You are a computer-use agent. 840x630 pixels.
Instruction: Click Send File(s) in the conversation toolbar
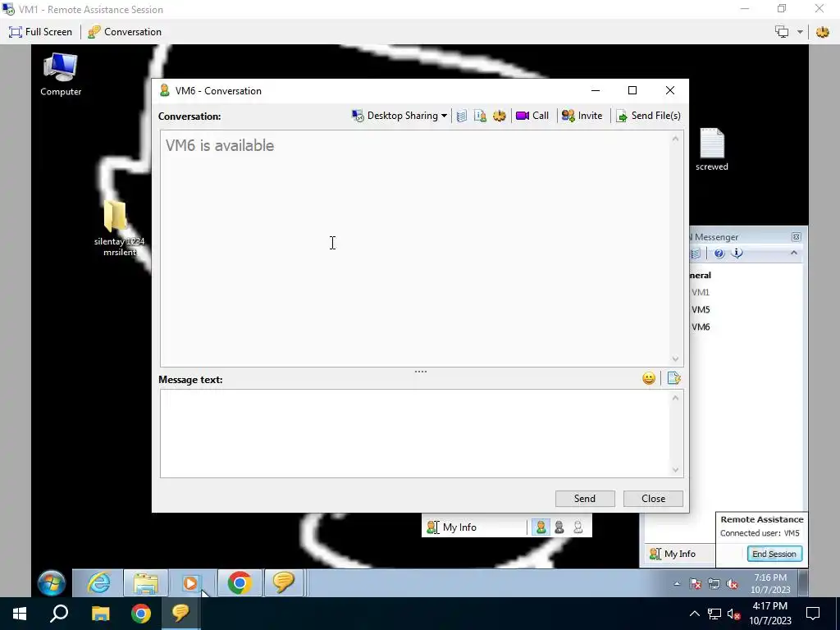648,116
